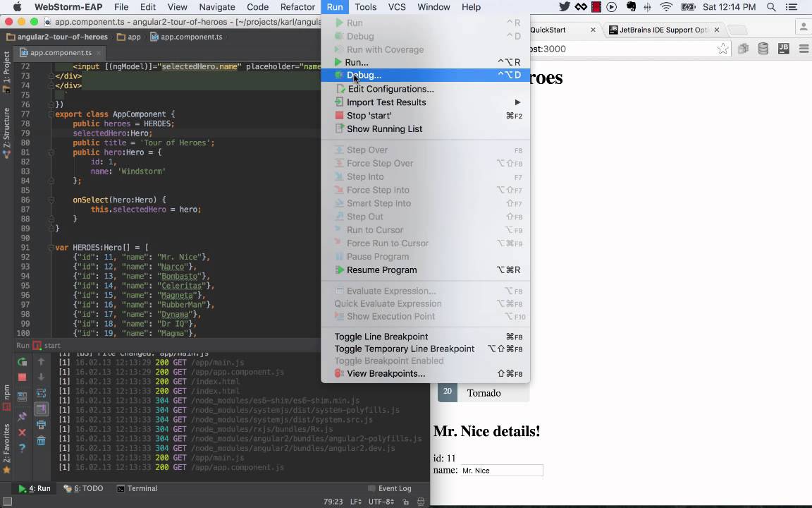Select Toggle Temporary Line Breakpoint menu item
The width and height of the screenshot is (812, 508).
click(426, 349)
